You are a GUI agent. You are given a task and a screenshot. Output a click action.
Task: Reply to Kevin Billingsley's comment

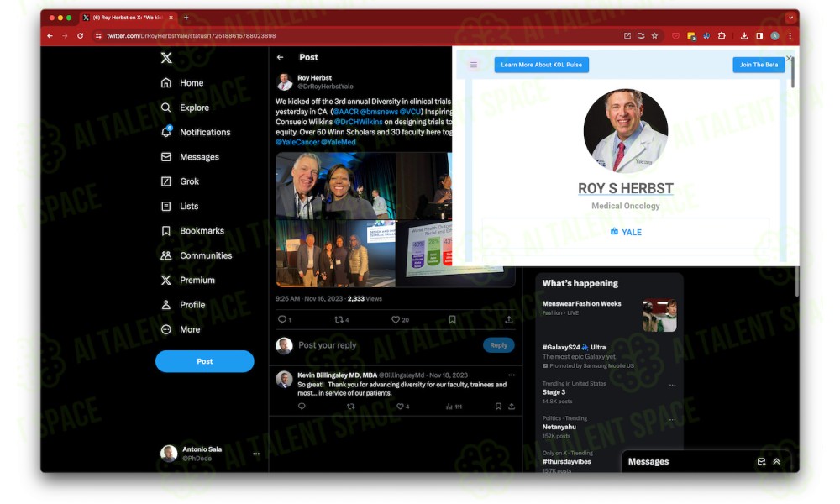click(x=302, y=407)
